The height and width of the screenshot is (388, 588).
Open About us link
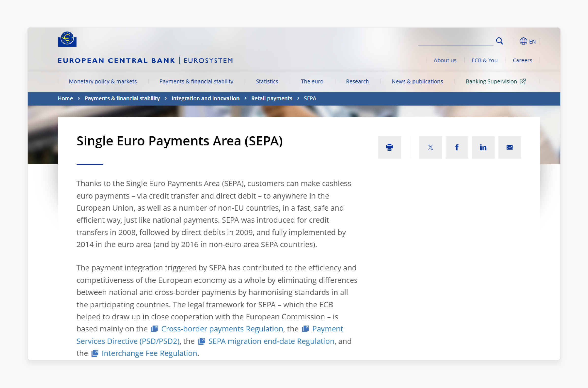pos(445,60)
